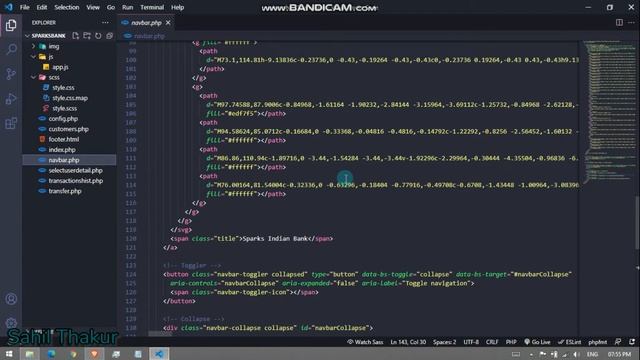Close the navbar.php editor tab
Image resolution: width=640 pixels, height=360 pixels.
click(x=168, y=22)
